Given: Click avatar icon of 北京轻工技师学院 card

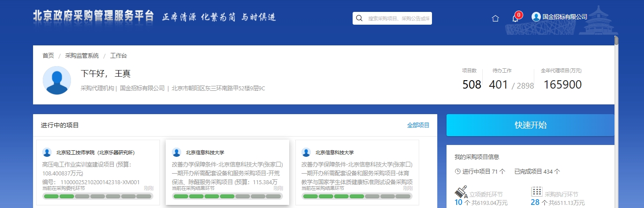Looking at the screenshot, I should point(47,152).
